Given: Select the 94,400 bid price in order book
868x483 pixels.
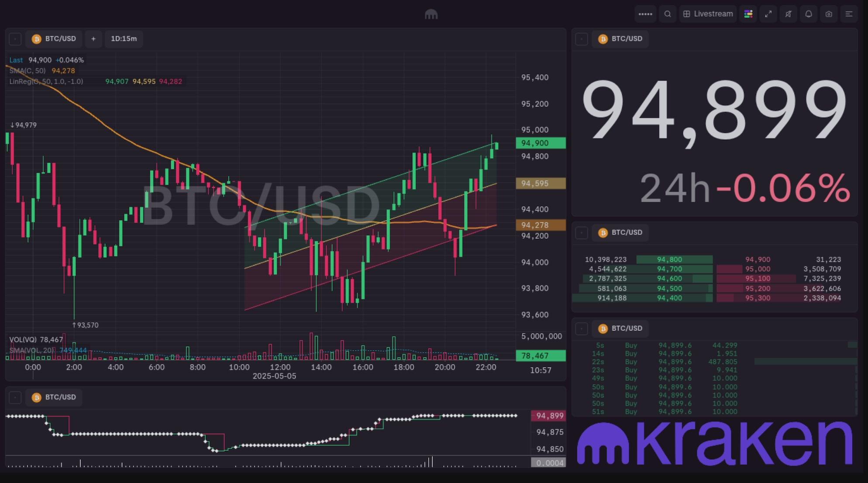Looking at the screenshot, I should 669,298.
